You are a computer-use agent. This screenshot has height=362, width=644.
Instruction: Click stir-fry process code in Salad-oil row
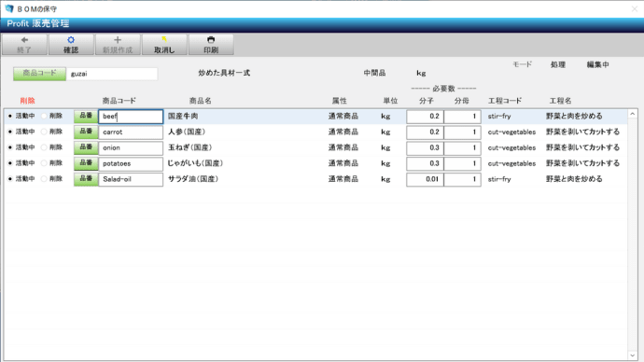(x=499, y=179)
